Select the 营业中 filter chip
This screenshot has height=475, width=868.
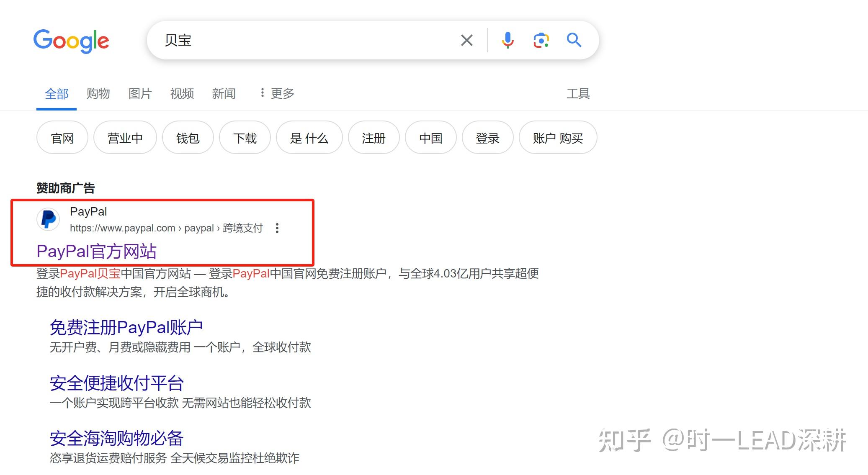coord(125,138)
